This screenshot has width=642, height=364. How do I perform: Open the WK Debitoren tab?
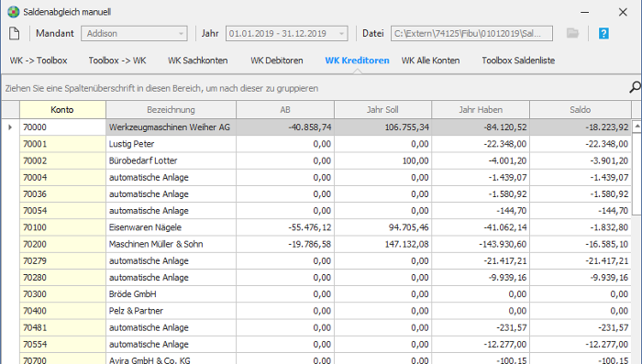(277, 61)
